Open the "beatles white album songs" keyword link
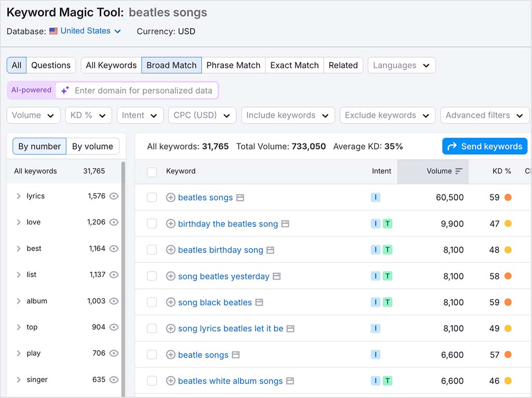The height and width of the screenshot is (398, 532). [x=230, y=381]
